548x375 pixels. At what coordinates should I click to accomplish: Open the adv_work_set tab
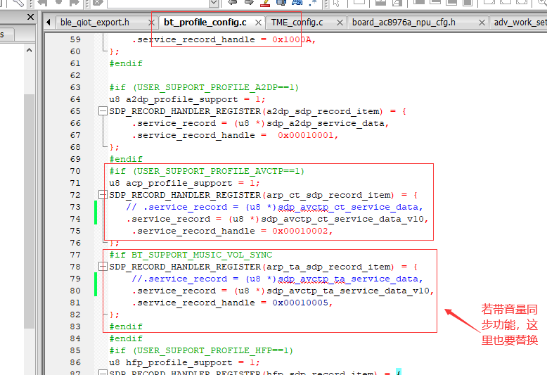[x=520, y=22]
